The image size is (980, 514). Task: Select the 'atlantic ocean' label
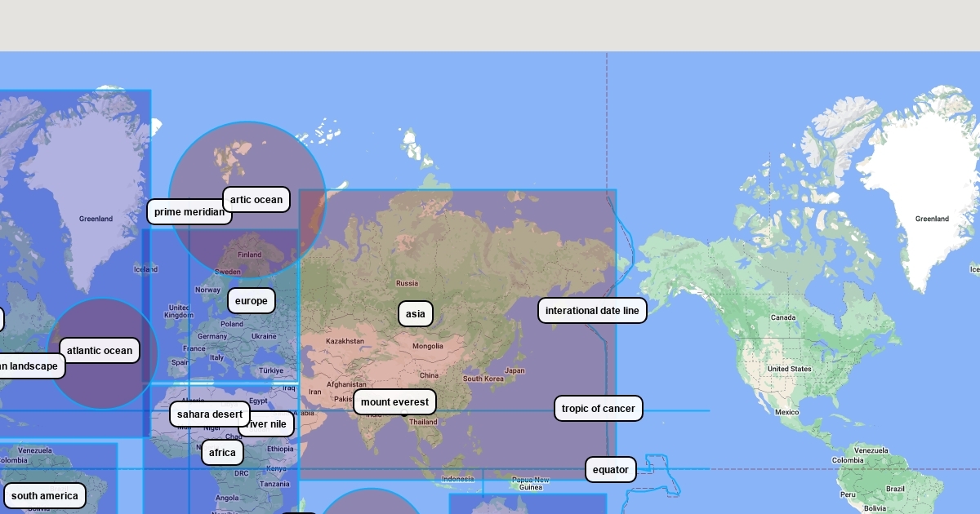(x=99, y=351)
